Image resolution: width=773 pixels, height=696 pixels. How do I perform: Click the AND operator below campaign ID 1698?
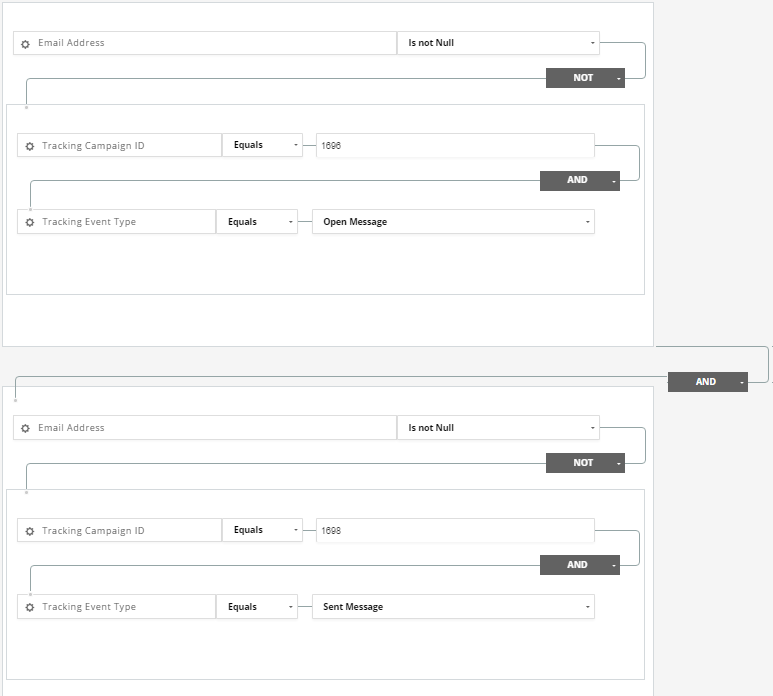(579, 565)
